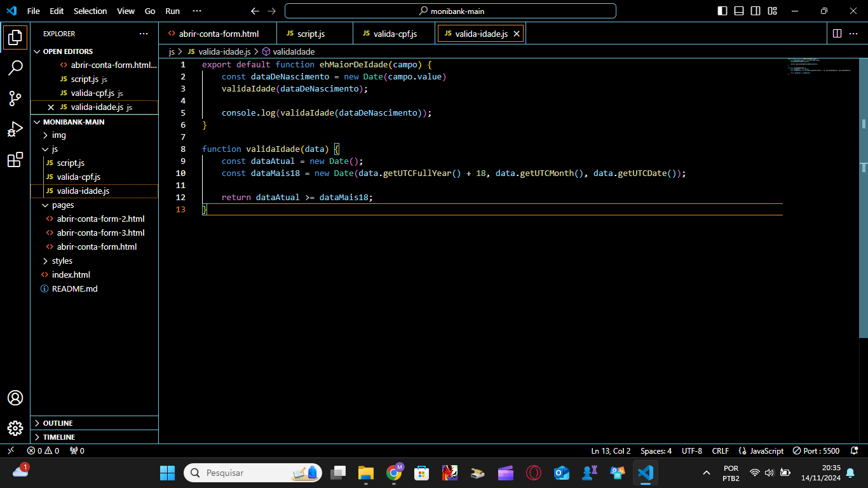Show more menus with title bar ellipsis
This screenshot has height=488, width=868.
pyautogui.click(x=196, y=11)
